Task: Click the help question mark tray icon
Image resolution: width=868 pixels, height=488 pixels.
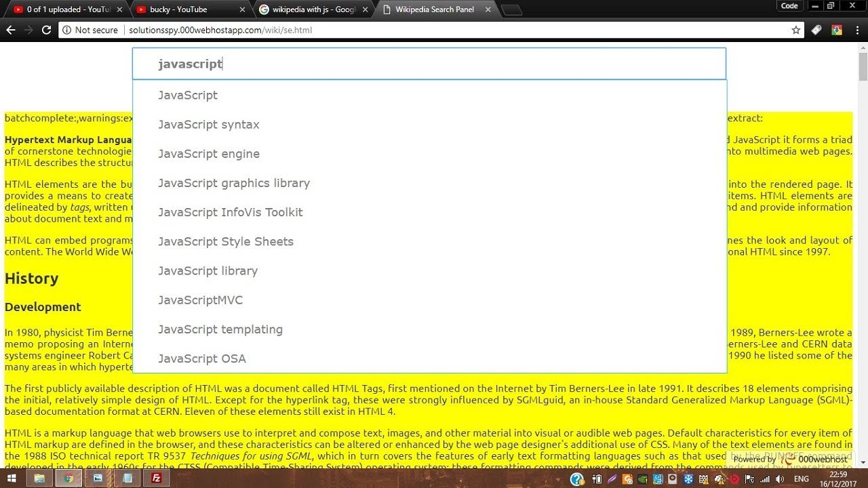Action: point(577,479)
